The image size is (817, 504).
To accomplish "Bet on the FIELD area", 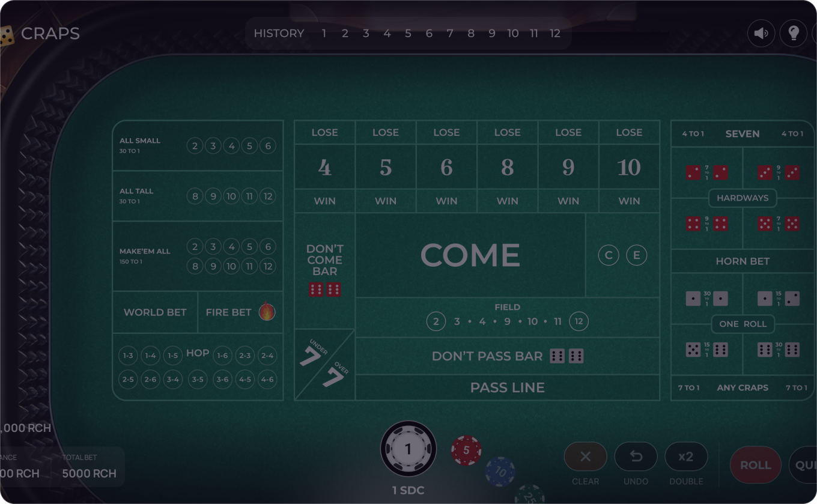I will coord(508,317).
